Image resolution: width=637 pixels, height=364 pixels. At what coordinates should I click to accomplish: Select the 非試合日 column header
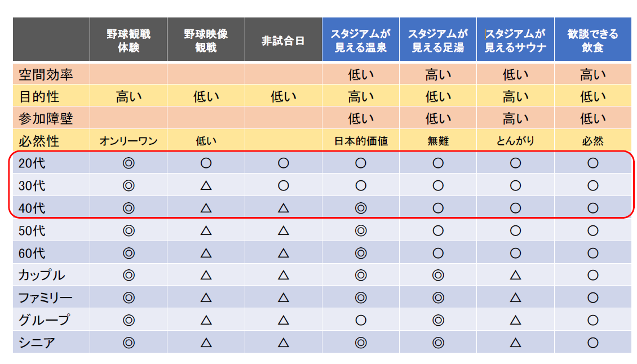[283, 40]
